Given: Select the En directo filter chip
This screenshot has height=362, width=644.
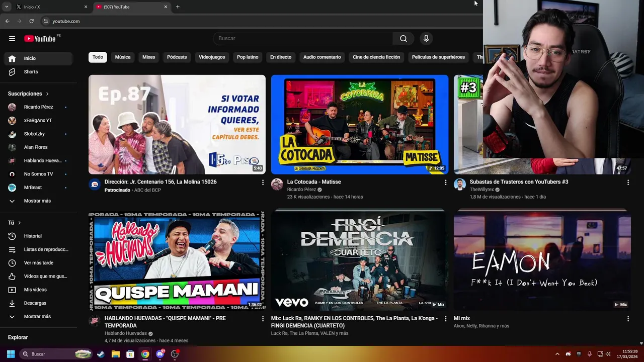Looking at the screenshot, I should pos(281,57).
